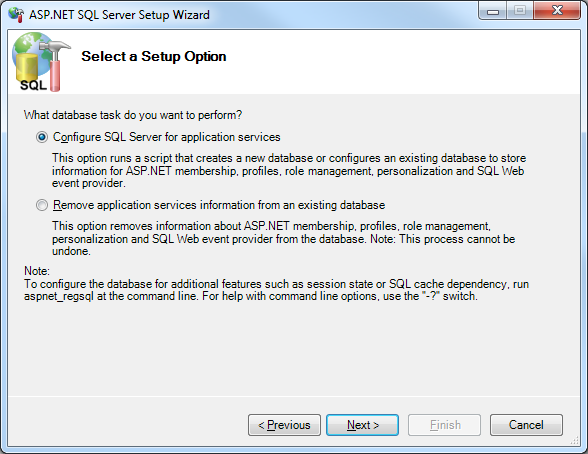Click the wizard title bar icon
Screen dimensions: 588x454
(x=16, y=15)
